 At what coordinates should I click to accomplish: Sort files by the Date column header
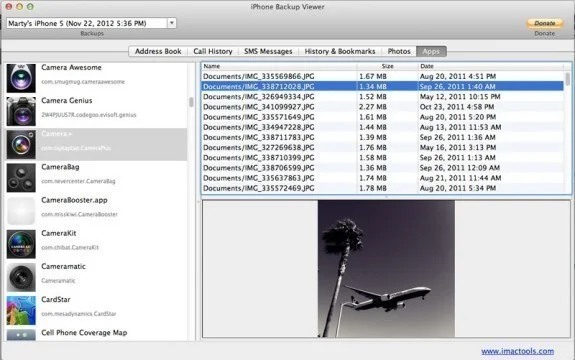click(490, 66)
